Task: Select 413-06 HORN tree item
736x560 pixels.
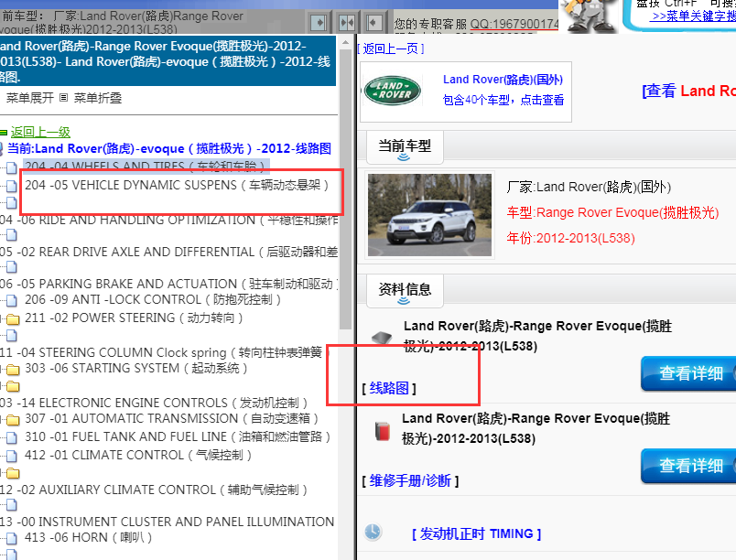Action: click(88, 537)
